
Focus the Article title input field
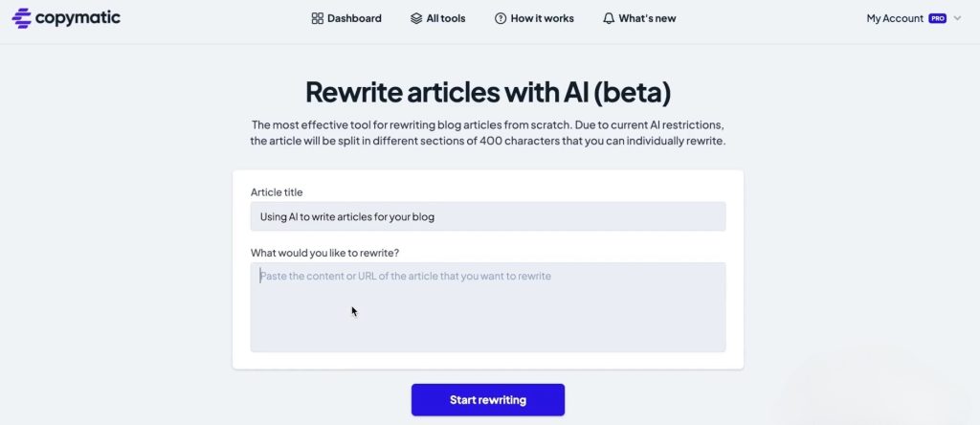488,217
